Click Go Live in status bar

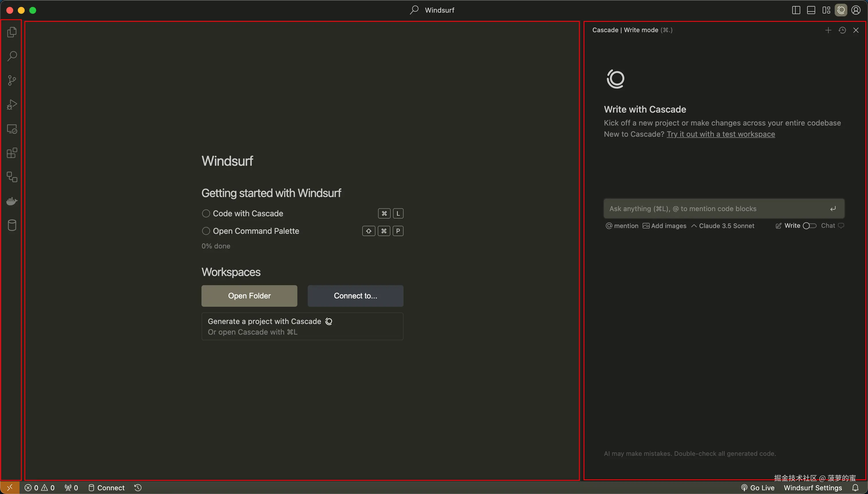(758, 488)
